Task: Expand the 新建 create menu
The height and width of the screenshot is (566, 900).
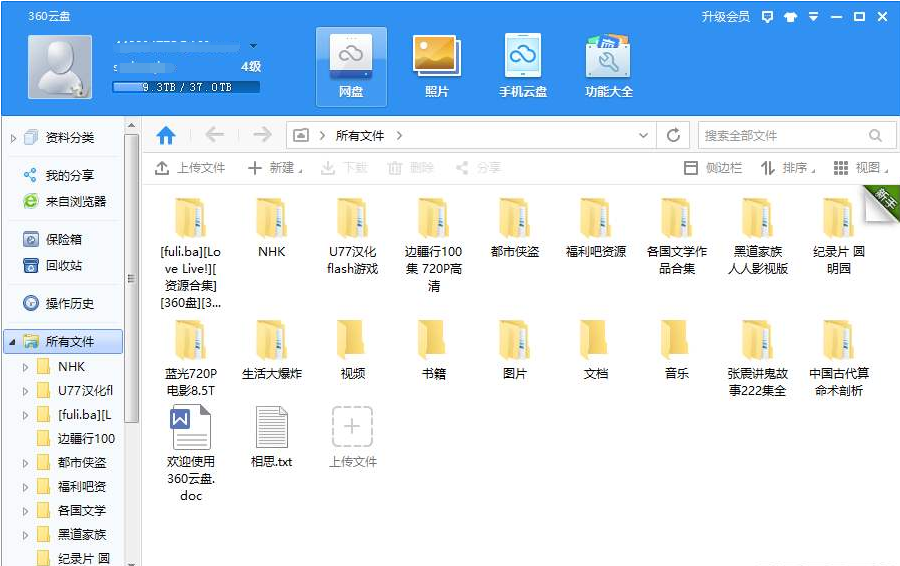Action: (x=272, y=168)
